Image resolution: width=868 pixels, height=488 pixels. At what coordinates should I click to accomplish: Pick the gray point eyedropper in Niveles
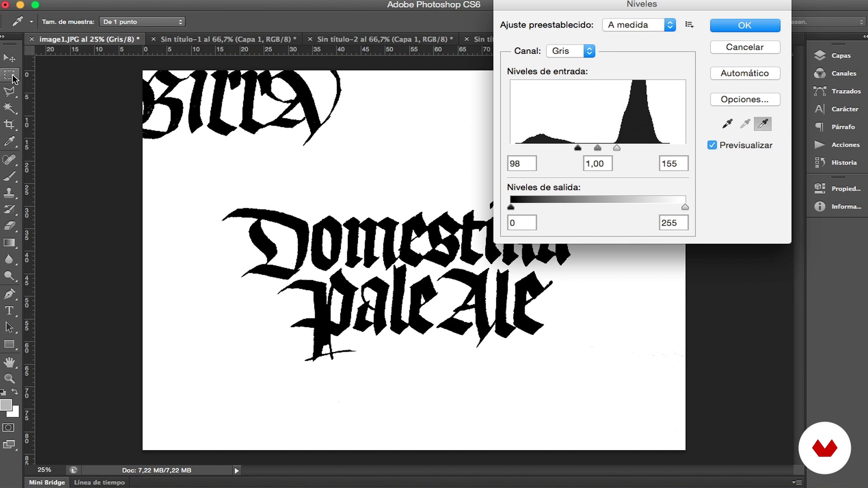(x=745, y=123)
